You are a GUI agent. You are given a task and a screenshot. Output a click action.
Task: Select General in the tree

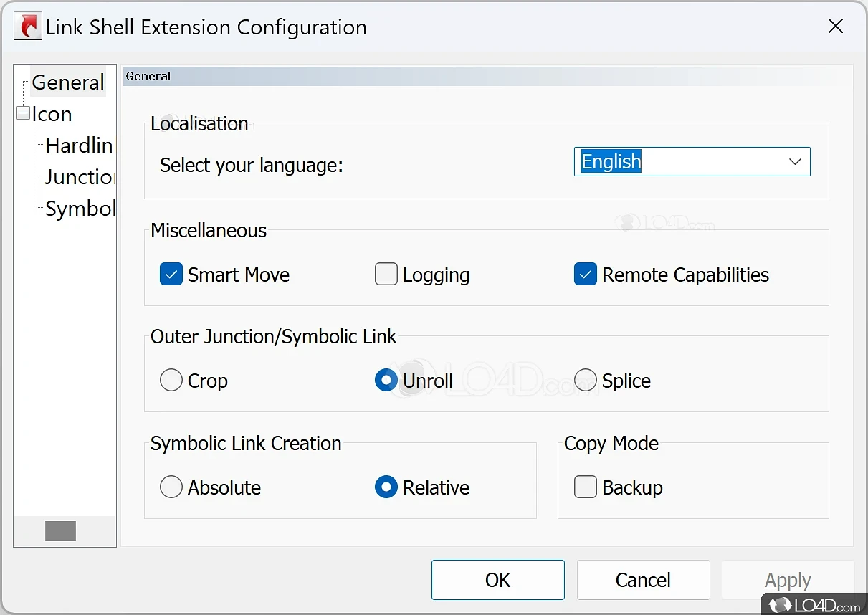pos(68,82)
